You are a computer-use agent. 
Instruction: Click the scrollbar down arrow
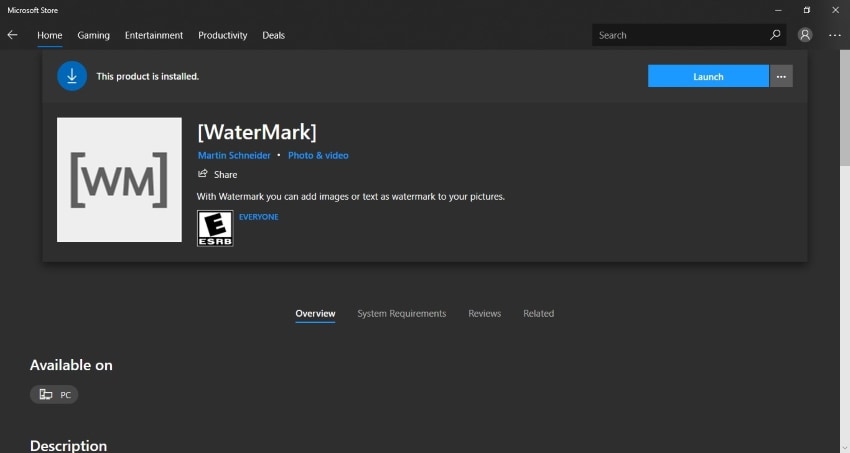pyautogui.click(x=845, y=448)
